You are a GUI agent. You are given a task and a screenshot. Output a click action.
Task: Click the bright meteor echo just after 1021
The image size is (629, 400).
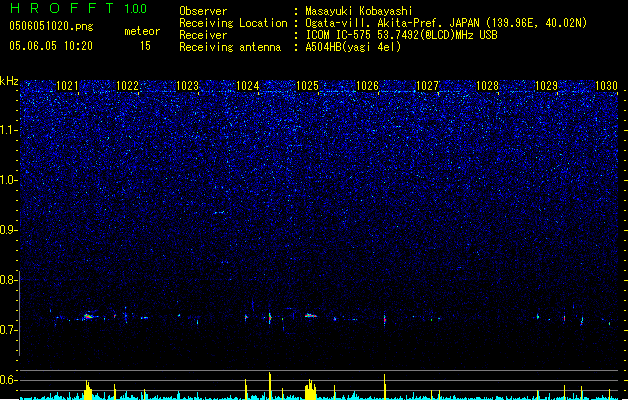click(89, 316)
